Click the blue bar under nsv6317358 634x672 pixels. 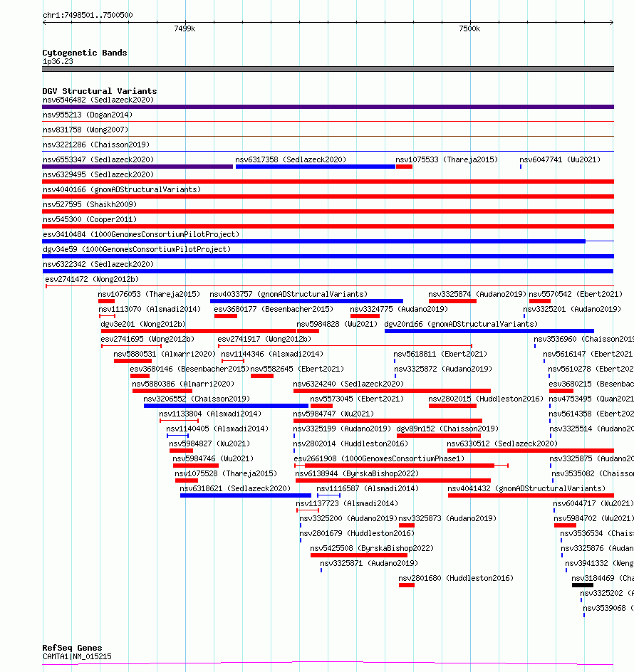pos(316,167)
